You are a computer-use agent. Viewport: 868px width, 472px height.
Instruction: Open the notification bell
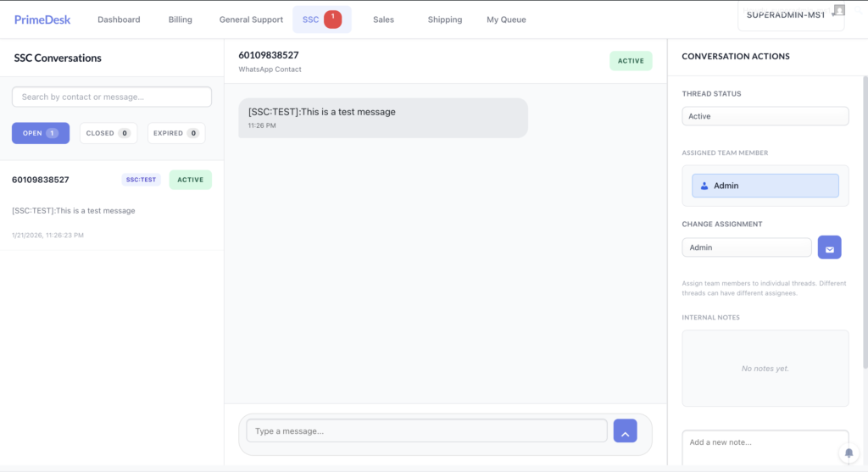[x=849, y=453]
